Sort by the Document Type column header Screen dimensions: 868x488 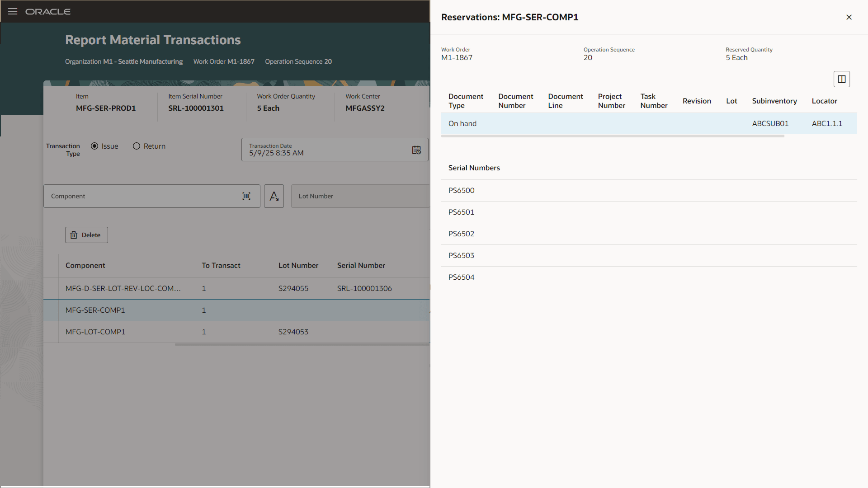(466, 100)
